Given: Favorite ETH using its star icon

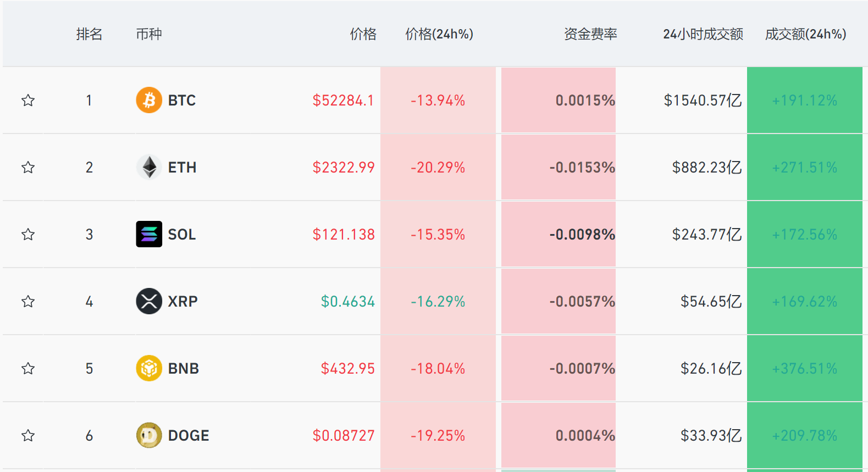Looking at the screenshot, I should (28, 168).
